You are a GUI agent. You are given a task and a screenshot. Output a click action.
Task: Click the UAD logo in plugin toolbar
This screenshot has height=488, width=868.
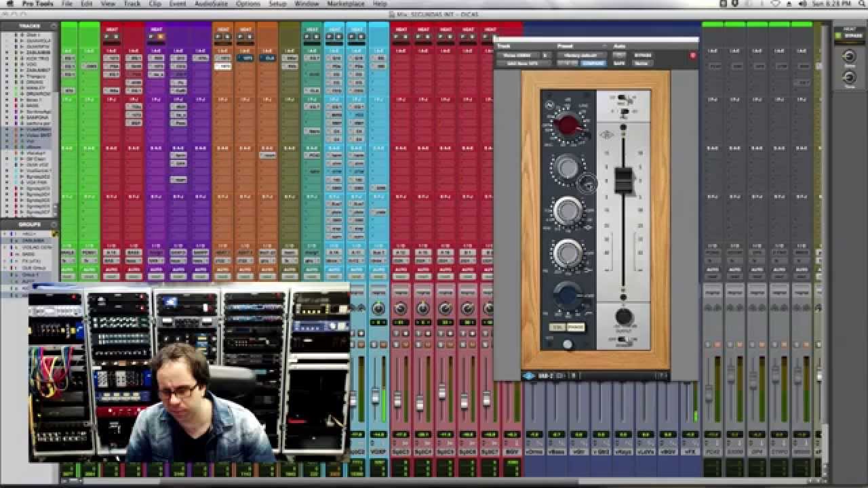(x=529, y=375)
